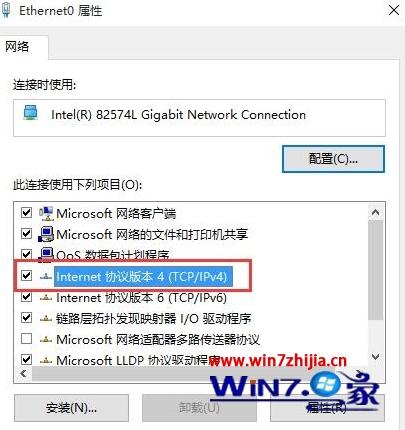Close the Ethernet0 属性 dialog
This screenshot has width=405, height=430.
click(x=394, y=10)
